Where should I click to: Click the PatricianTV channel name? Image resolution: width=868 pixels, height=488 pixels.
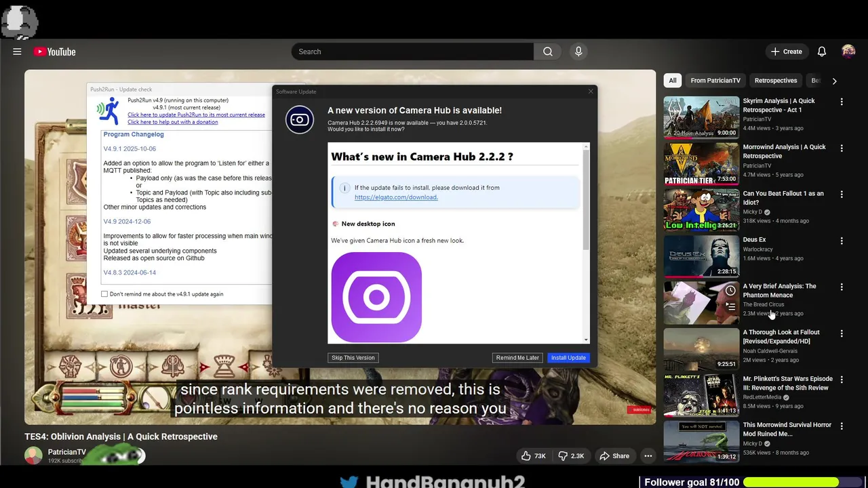[66, 452]
